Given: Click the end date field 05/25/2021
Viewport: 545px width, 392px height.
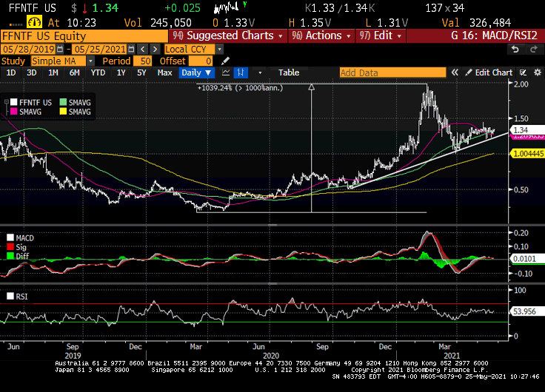Looking at the screenshot, I should click(x=100, y=49).
